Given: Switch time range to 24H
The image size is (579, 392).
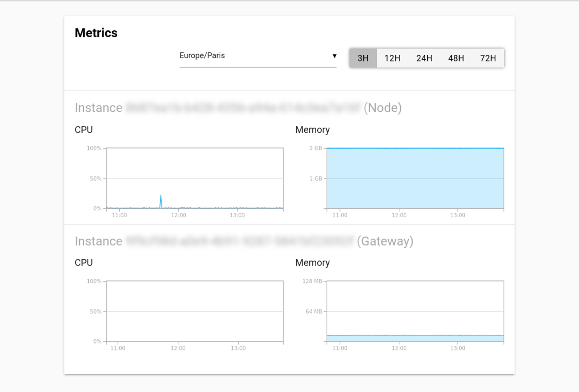Looking at the screenshot, I should 424,58.
